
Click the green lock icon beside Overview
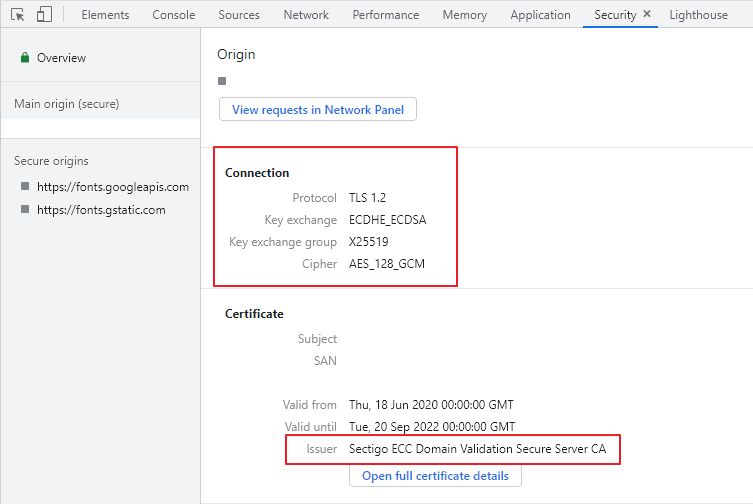point(25,58)
